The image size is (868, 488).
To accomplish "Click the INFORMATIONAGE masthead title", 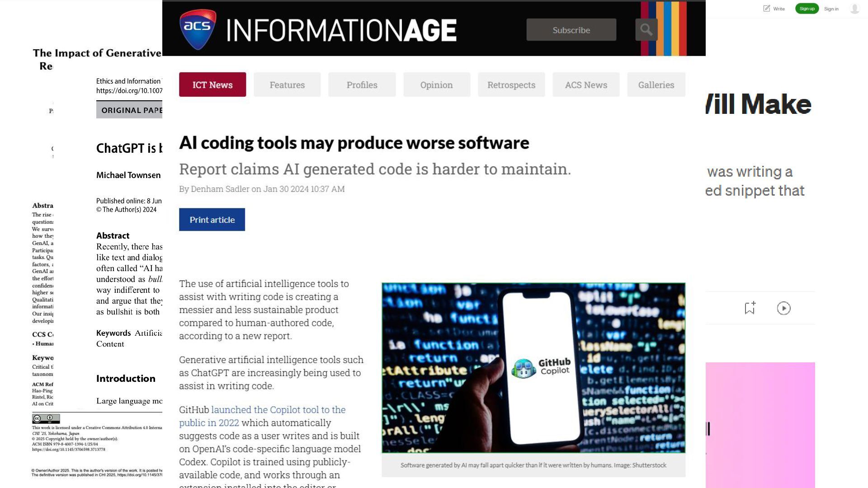I will [341, 30].
